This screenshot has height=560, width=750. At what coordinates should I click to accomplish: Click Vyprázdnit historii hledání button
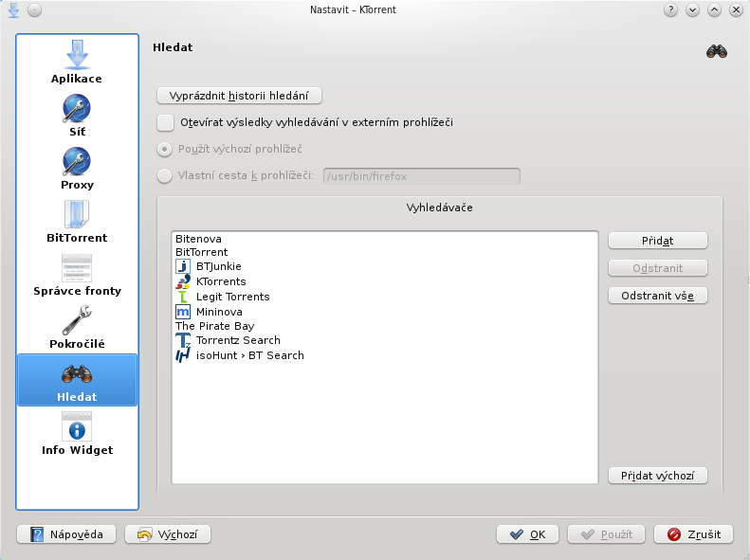[x=239, y=96]
